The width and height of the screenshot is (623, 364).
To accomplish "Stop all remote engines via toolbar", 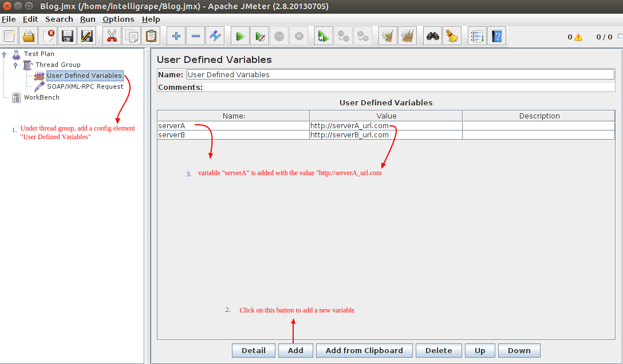I will [344, 37].
